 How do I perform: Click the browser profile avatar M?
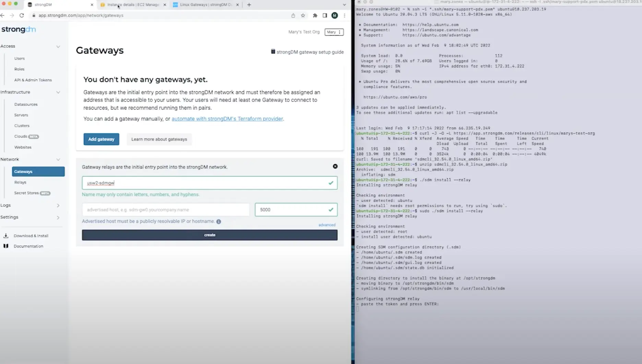[x=334, y=15]
